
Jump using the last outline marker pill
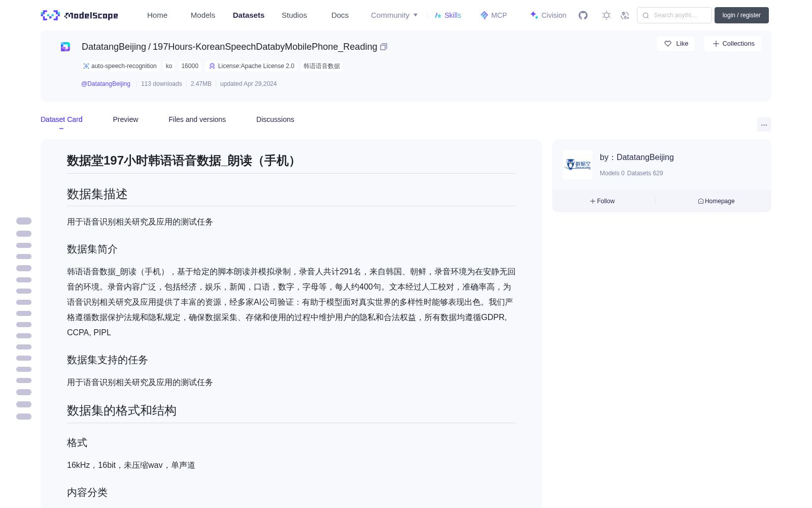[24, 417]
